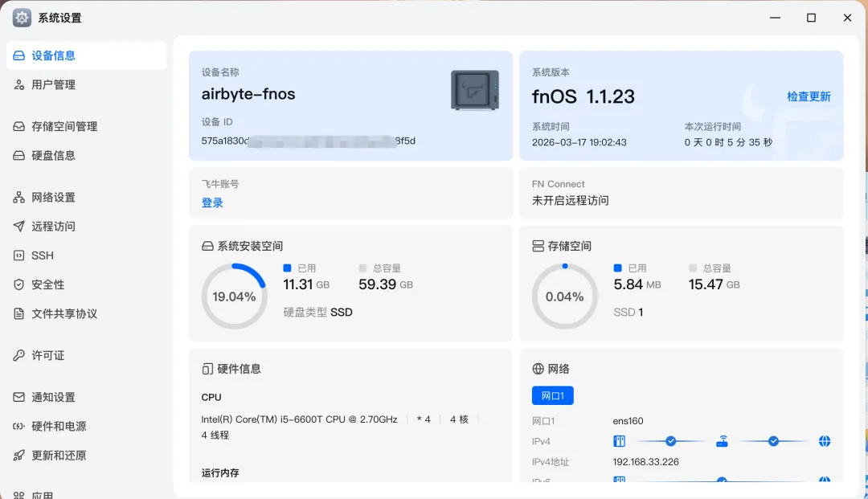Select the 网口1 tab button
This screenshot has width=868, height=499.
point(552,395)
